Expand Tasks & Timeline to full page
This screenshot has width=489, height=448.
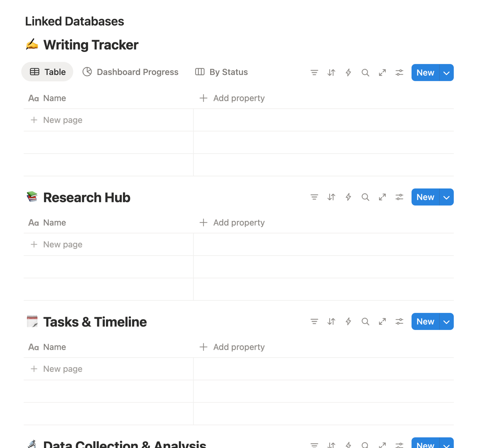(382, 322)
